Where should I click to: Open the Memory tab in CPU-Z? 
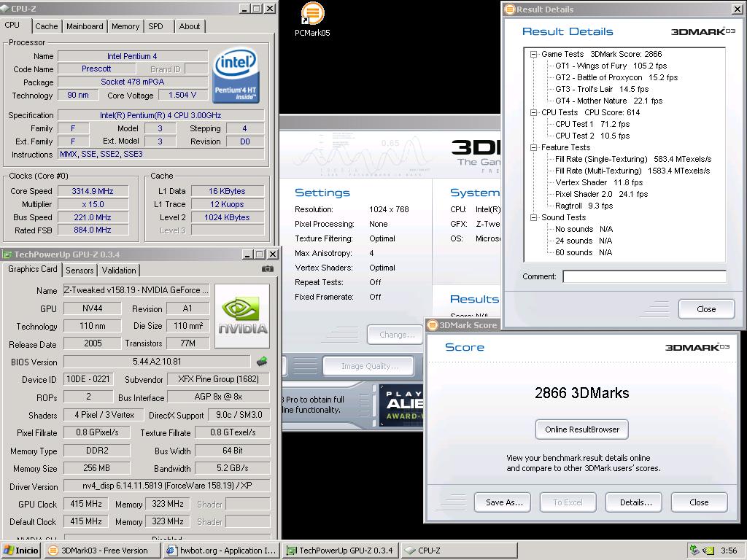pos(125,27)
